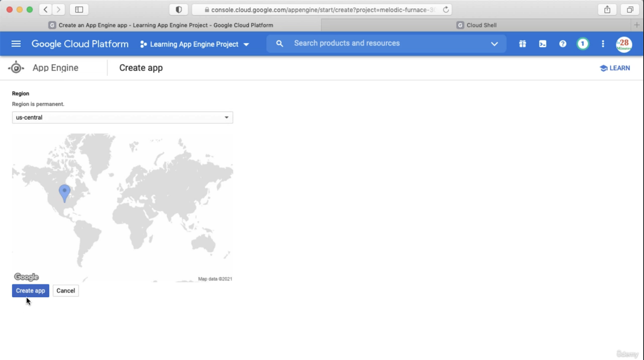Open the Learning App Engine Project selector
This screenshot has width=644, height=360.
coord(194,44)
